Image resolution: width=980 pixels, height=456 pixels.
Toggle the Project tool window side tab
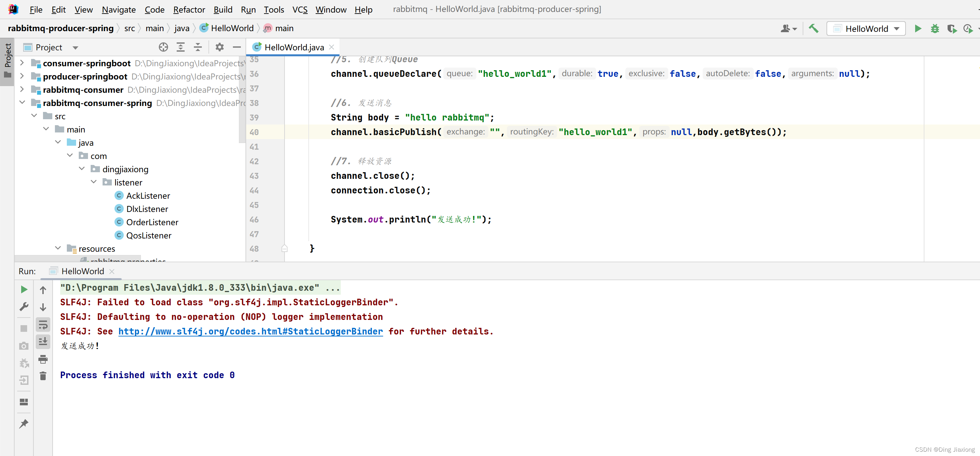pos(7,62)
